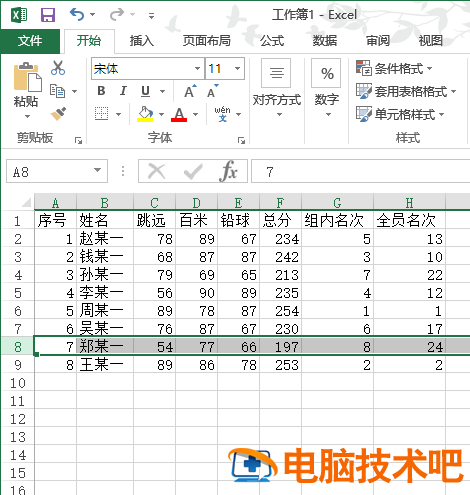This screenshot has width=470, height=495.
Task: Open the 对齐方式 alignment group
Action: point(277,88)
